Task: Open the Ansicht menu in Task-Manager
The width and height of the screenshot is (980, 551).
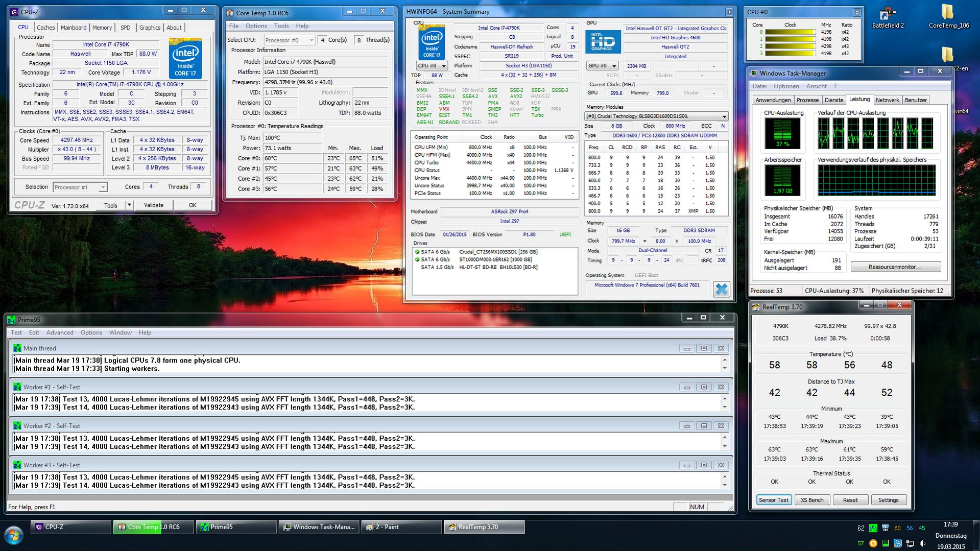Action: point(817,86)
